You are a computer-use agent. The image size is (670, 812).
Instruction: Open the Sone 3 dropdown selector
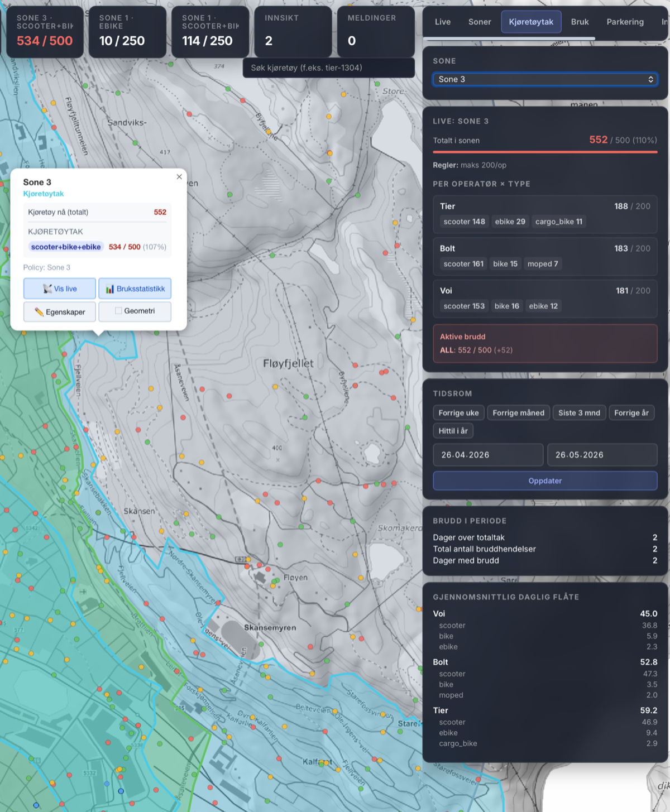click(545, 79)
